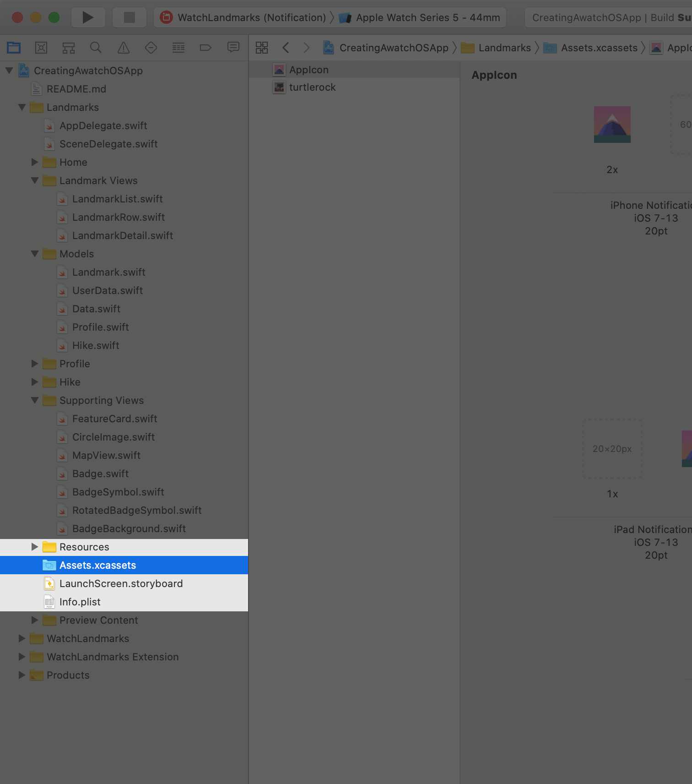This screenshot has width=692, height=784.
Task: Open the Breakpoint navigator
Action: (206, 48)
